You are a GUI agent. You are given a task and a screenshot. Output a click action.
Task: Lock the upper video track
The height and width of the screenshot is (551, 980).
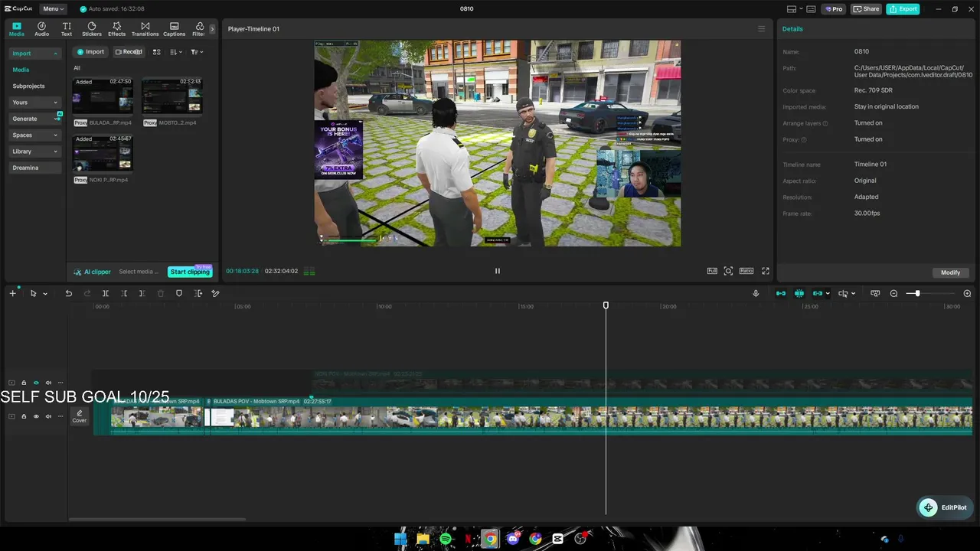pyautogui.click(x=24, y=383)
